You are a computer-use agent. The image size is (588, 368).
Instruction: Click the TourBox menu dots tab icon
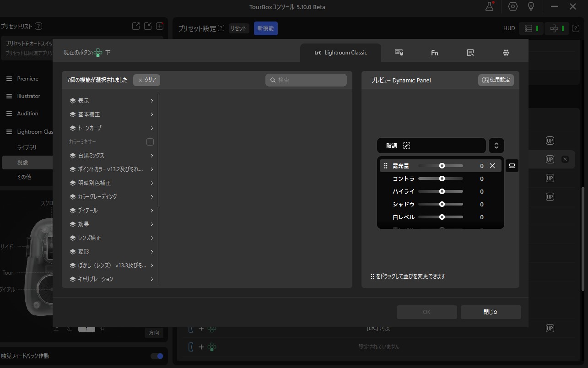(x=506, y=53)
